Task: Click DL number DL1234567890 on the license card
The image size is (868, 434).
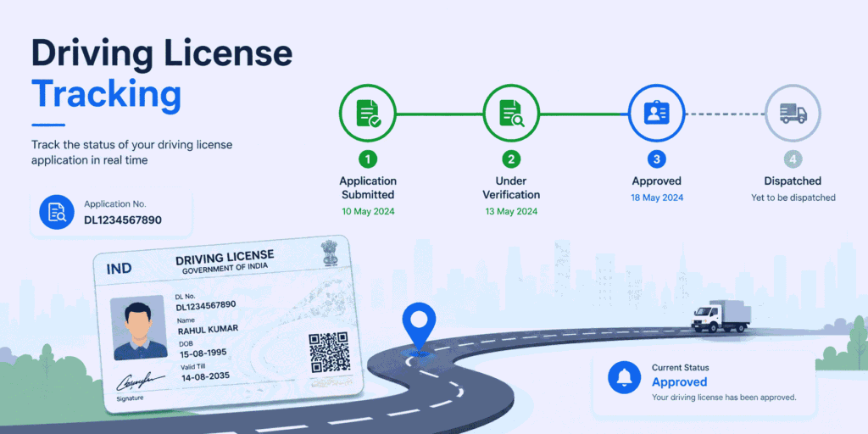Action: (x=206, y=305)
